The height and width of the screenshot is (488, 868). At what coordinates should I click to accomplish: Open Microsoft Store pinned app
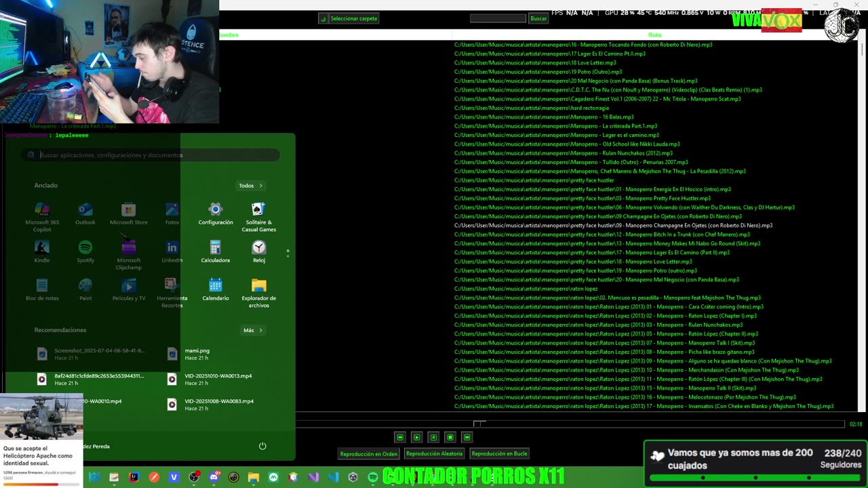[129, 213]
